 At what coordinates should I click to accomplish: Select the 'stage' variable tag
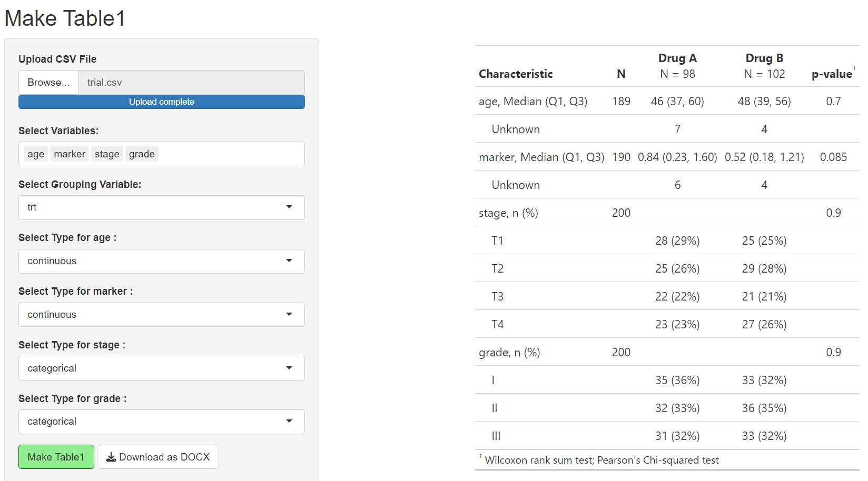click(107, 154)
